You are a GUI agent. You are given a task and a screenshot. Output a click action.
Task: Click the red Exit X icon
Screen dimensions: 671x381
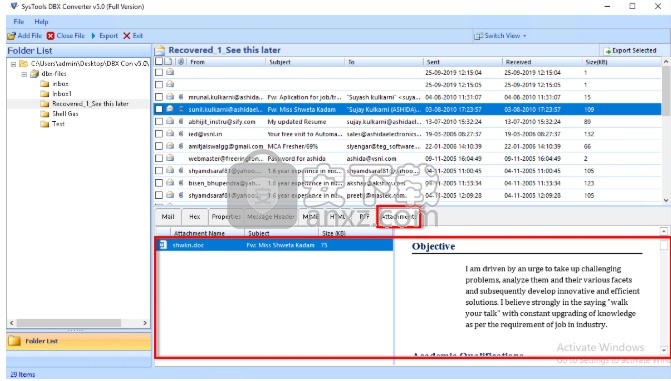tap(127, 36)
